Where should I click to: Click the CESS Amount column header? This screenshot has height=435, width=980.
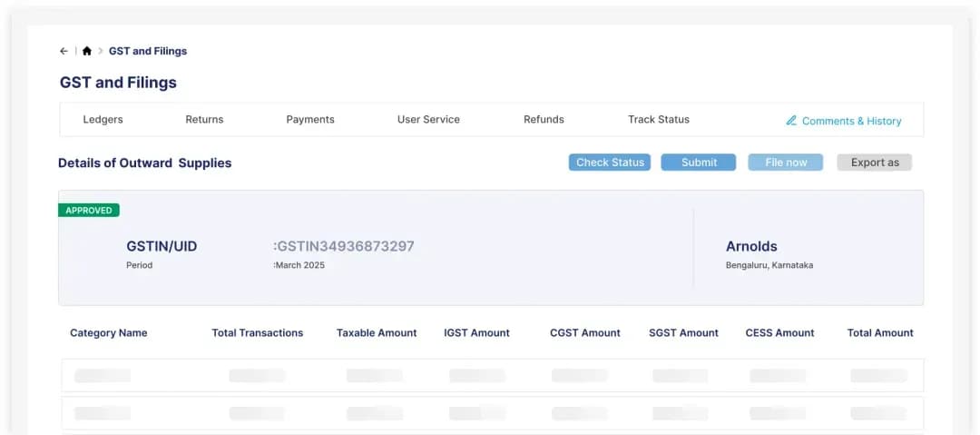coord(780,333)
